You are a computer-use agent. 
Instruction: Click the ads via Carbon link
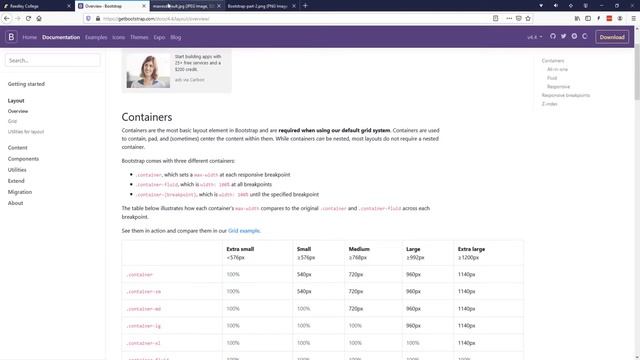[189, 80]
